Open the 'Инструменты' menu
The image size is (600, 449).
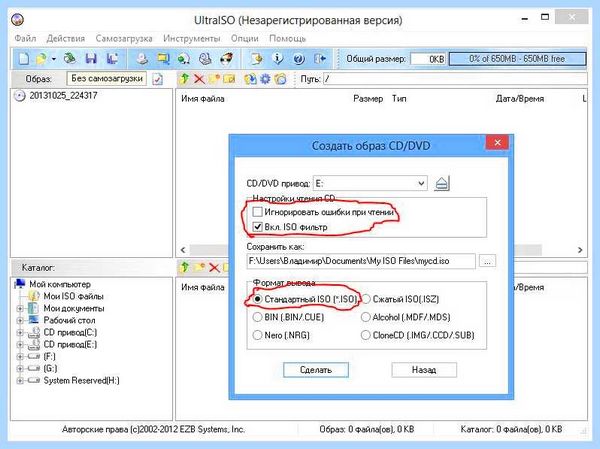click(192, 39)
